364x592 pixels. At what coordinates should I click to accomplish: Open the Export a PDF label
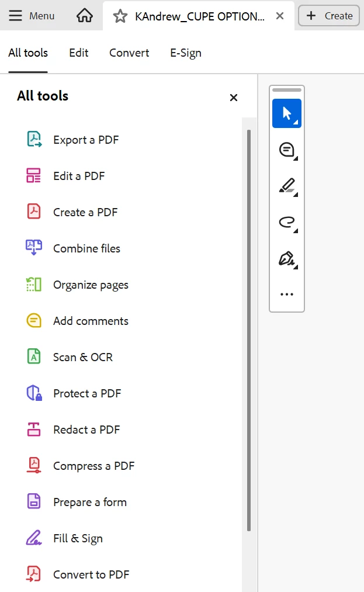86,140
